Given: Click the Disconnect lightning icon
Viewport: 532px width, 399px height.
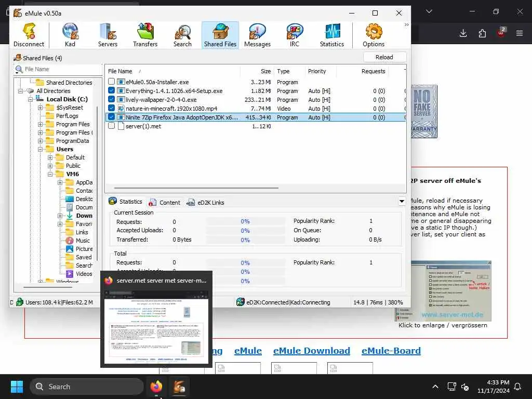Looking at the screenshot, I should [29, 32].
